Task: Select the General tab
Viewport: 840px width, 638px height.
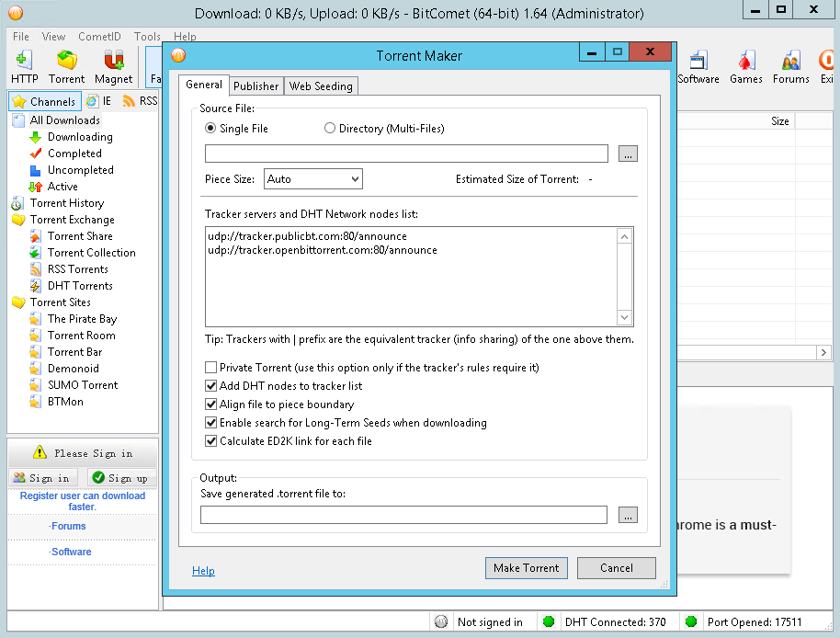Action: tap(204, 85)
